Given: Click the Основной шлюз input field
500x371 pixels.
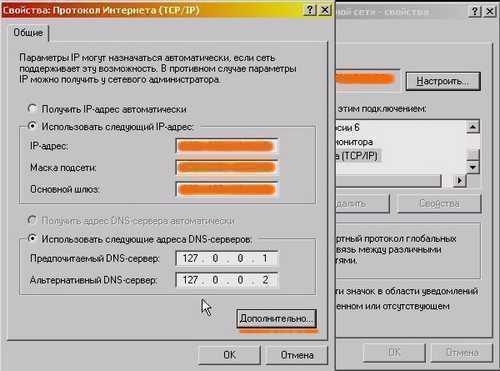Looking at the screenshot, I should click(x=227, y=189).
